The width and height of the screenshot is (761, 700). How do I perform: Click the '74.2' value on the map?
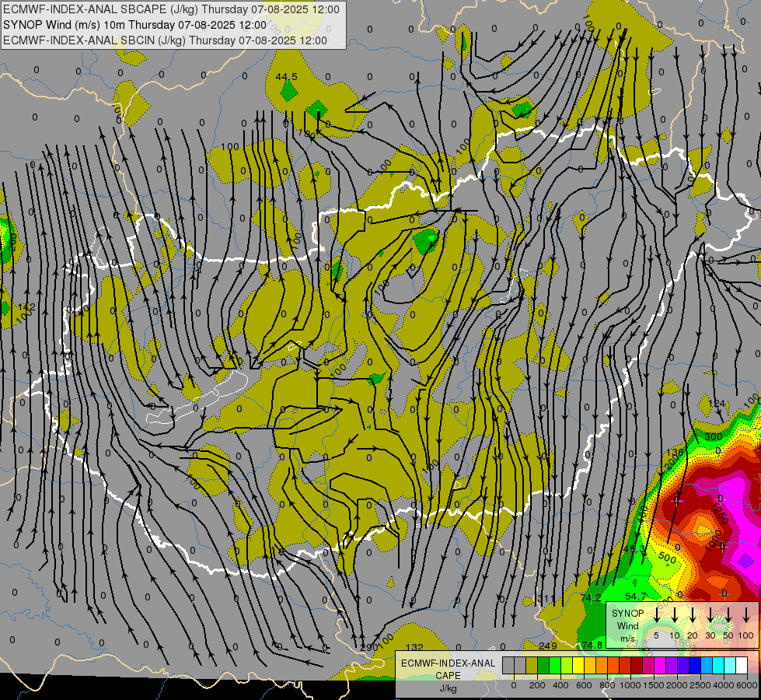pos(591,598)
